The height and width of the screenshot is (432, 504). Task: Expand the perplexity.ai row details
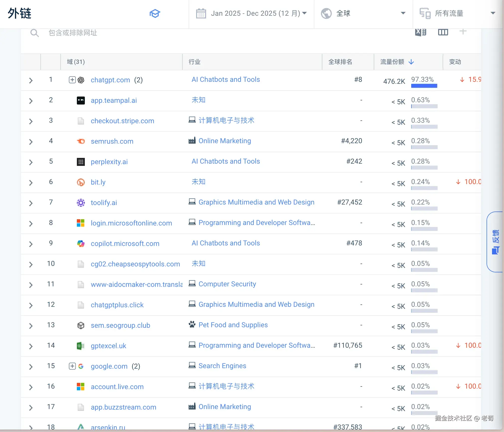pyautogui.click(x=31, y=162)
